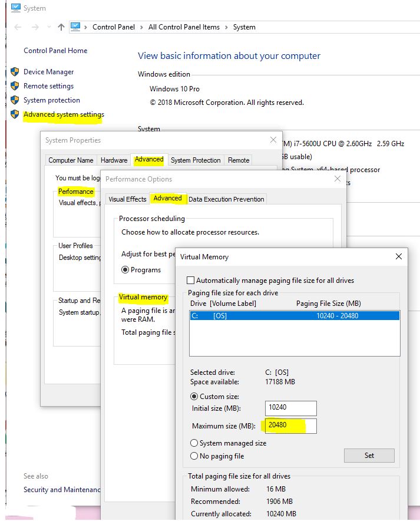Click the Set button in Virtual Memory
420x521 pixels.
click(x=369, y=456)
